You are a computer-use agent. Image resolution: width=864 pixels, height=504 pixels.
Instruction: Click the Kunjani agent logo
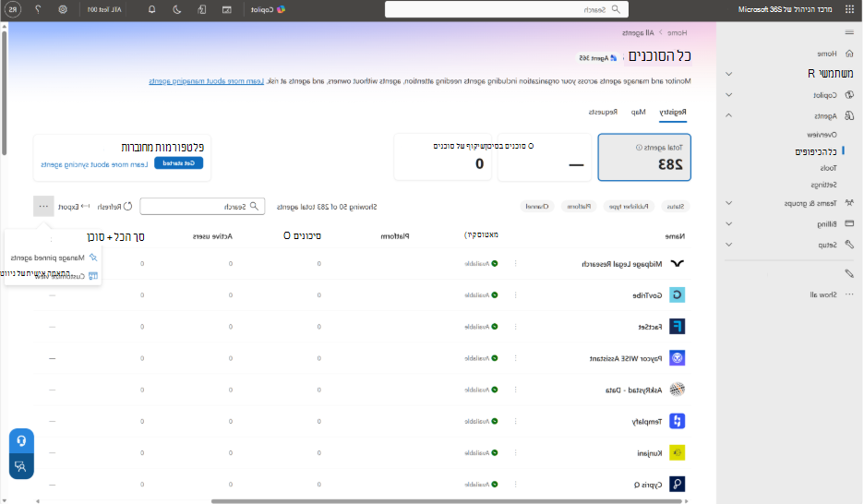(677, 453)
